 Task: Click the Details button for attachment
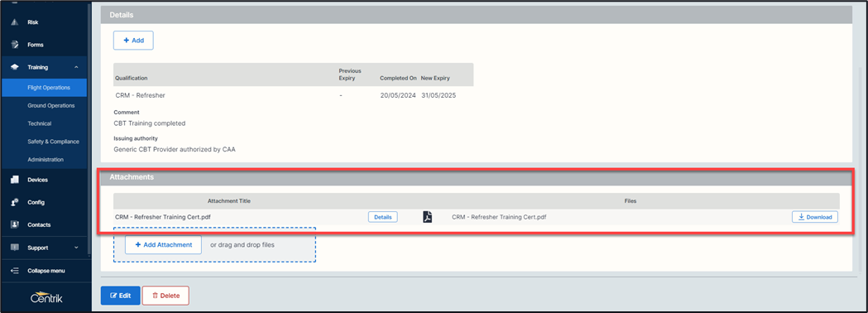pos(383,217)
